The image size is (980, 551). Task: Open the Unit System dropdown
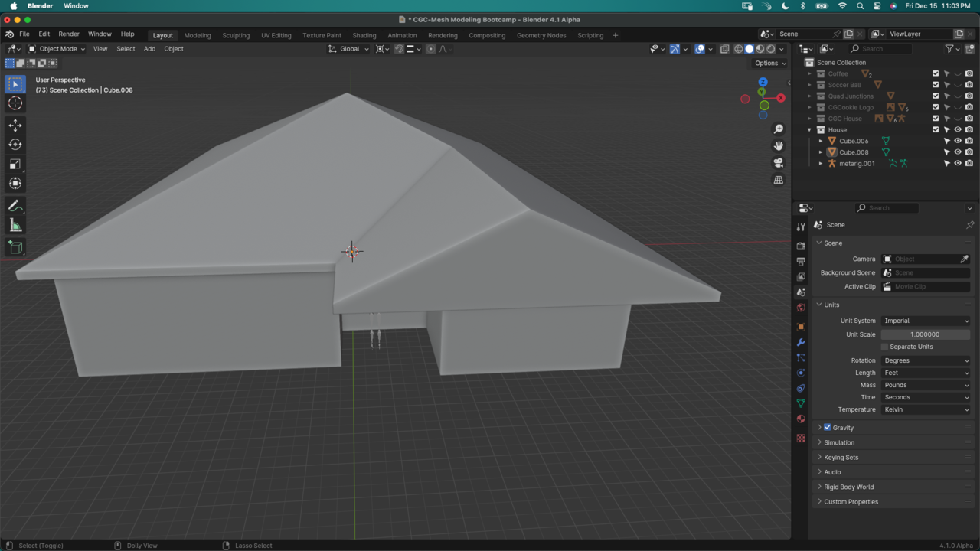click(925, 321)
